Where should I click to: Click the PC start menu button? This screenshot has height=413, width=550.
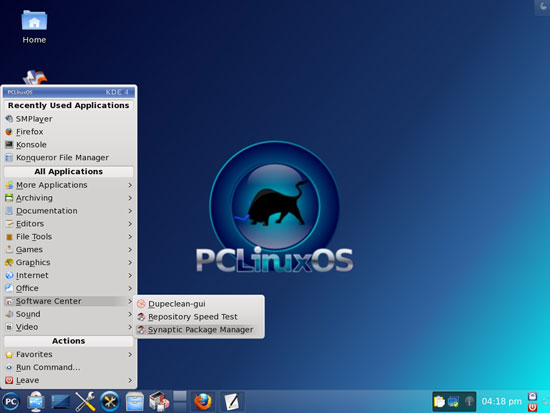click(x=11, y=401)
